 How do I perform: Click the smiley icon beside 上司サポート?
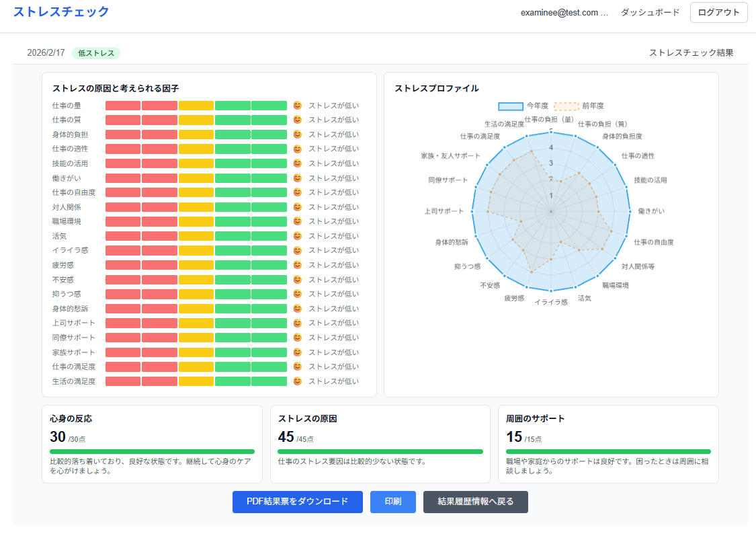pos(298,323)
